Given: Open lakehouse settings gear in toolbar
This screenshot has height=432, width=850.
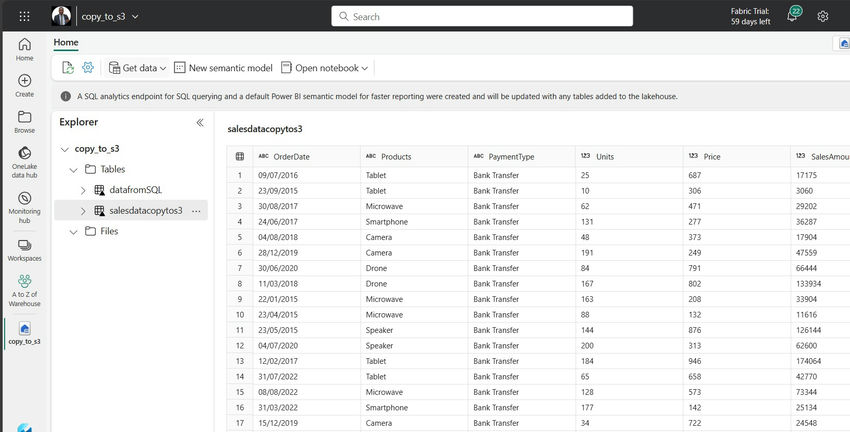Looking at the screenshot, I should pyautogui.click(x=88, y=67).
